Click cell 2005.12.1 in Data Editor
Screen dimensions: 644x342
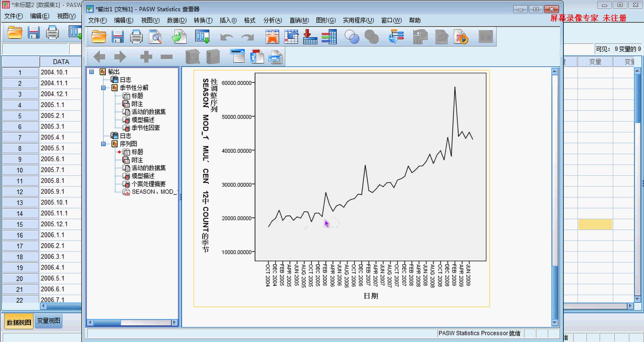tap(61, 224)
